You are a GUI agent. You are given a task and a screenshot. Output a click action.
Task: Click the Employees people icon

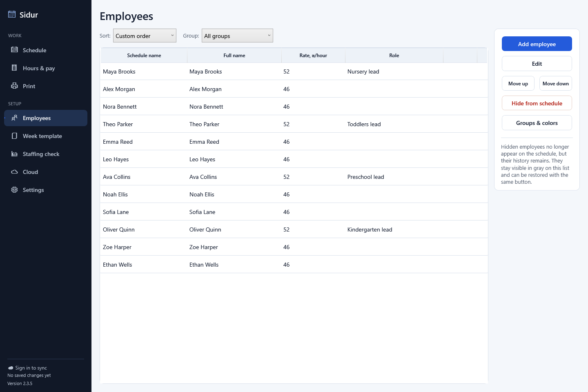point(14,118)
